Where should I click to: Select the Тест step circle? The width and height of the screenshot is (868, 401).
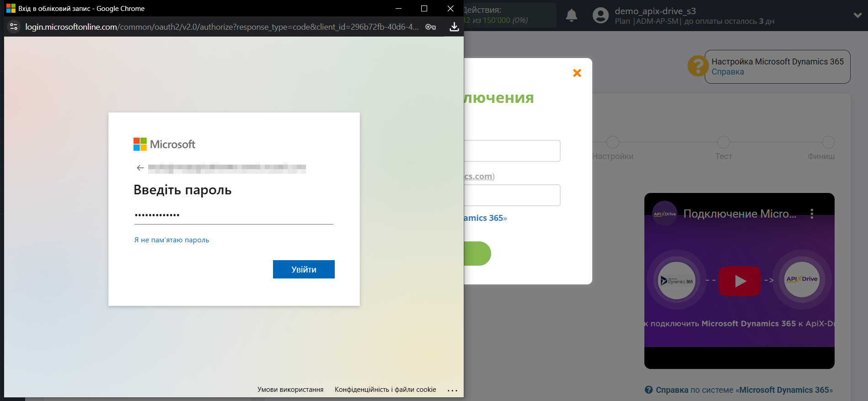click(723, 142)
